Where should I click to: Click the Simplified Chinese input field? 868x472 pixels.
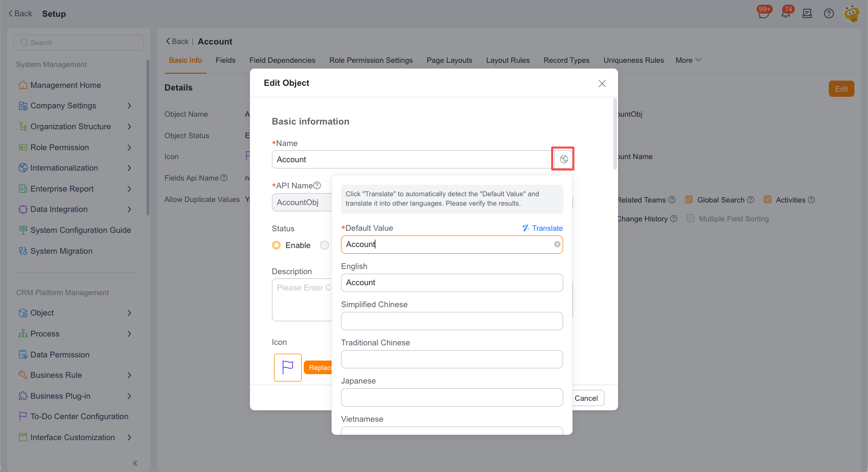(x=452, y=321)
